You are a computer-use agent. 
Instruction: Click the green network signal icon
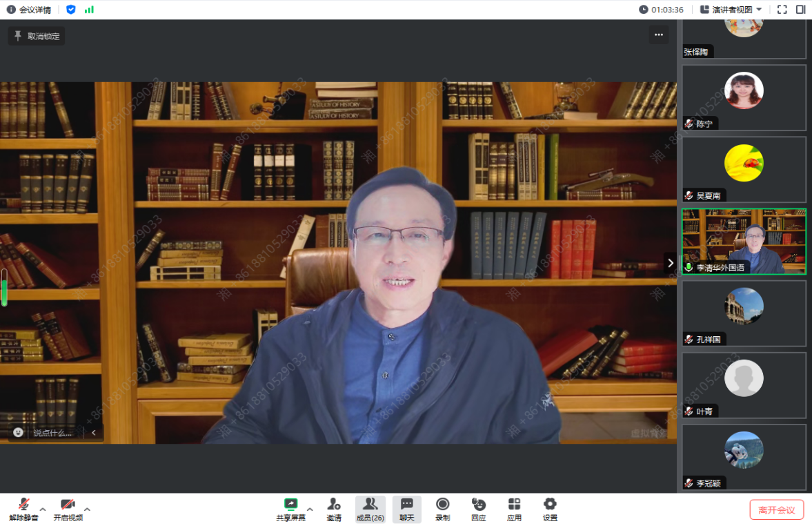[x=89, y=10]
